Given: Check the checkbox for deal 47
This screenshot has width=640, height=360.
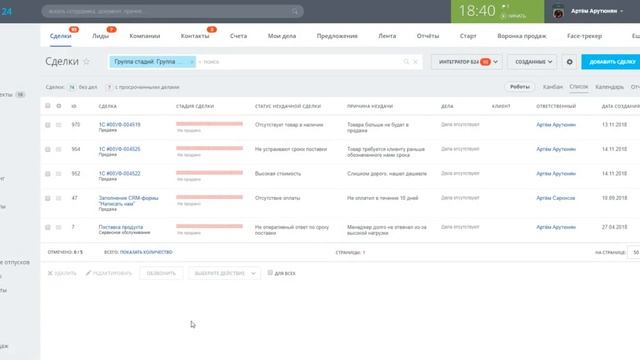Looking at the screenshot, I should coord(48,198).
